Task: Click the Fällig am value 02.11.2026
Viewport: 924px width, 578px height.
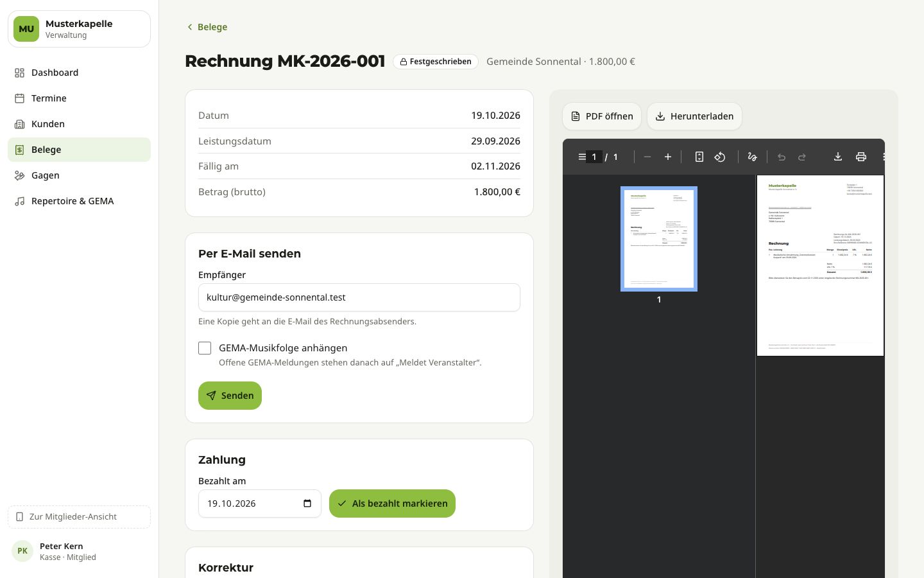Action: click(x=495, y=166)
